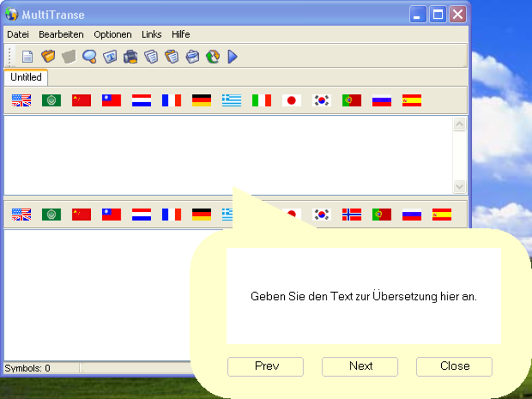Open a file with the folder icon

click(48, 56)
